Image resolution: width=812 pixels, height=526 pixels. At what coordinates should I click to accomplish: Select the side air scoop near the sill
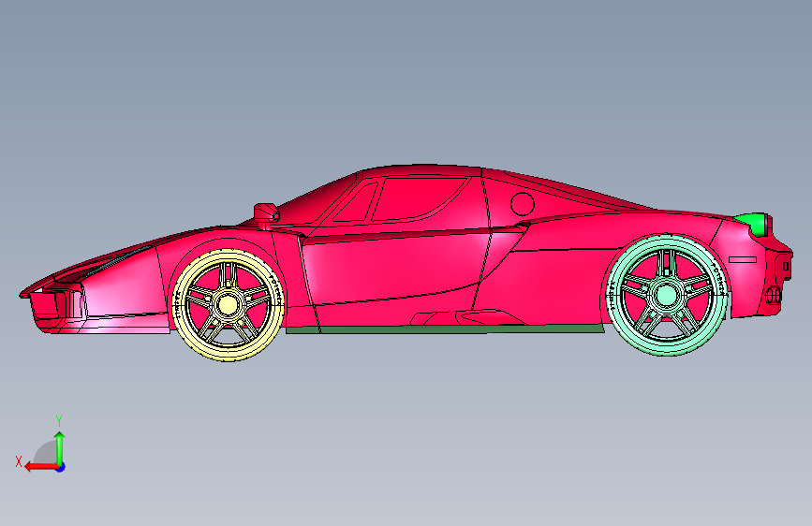click(x=468, y=317)
